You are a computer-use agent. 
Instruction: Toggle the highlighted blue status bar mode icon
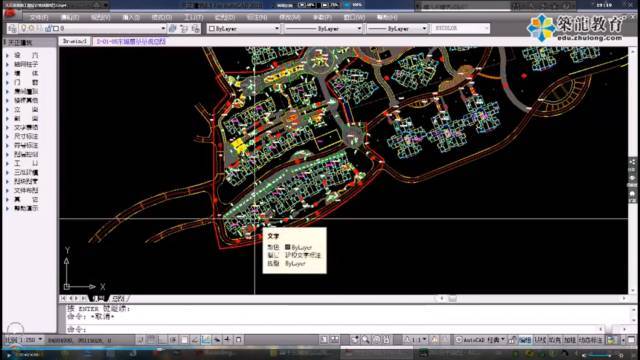tap(206, 340)
